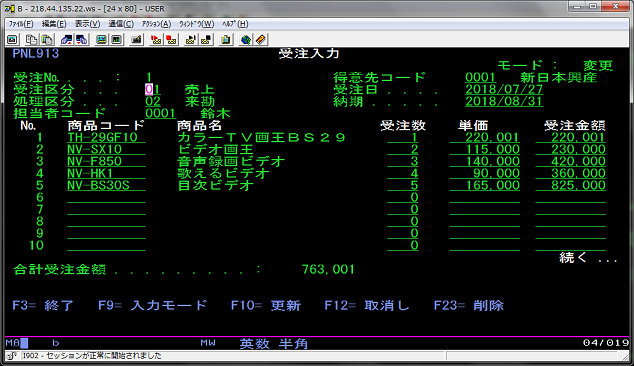Screen dimensions: 634x366
Task: Open the ファイル(F) menu
Action: [x=21, y=24]
